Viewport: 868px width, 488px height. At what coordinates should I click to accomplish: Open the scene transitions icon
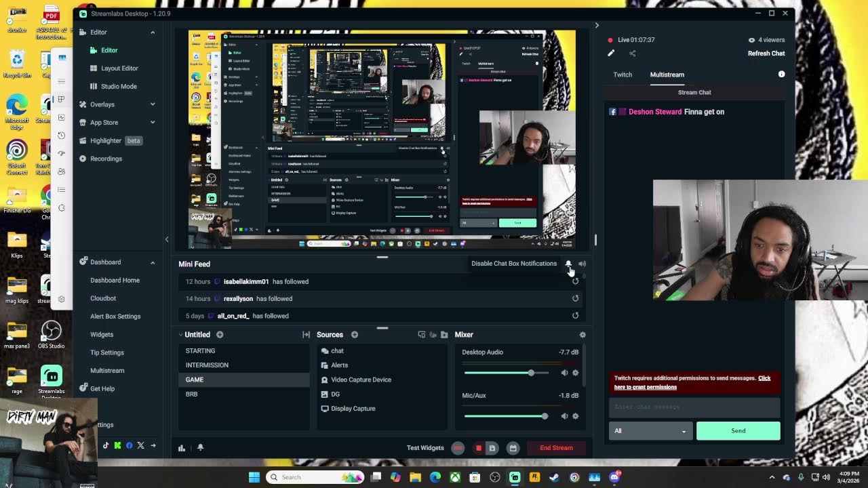pos(306,335)
